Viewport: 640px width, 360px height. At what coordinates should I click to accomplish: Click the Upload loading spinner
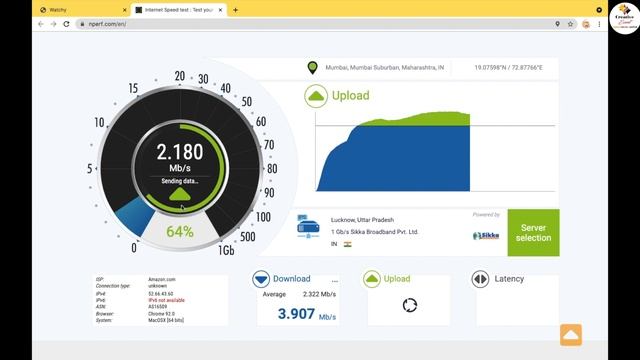tap(409, 305)
